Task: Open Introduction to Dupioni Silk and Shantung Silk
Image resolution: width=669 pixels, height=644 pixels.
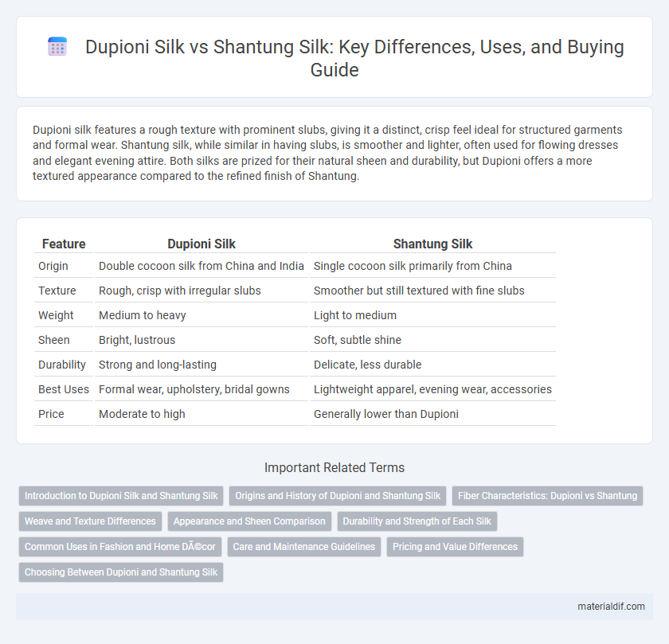Action: (x=121, y=496)
